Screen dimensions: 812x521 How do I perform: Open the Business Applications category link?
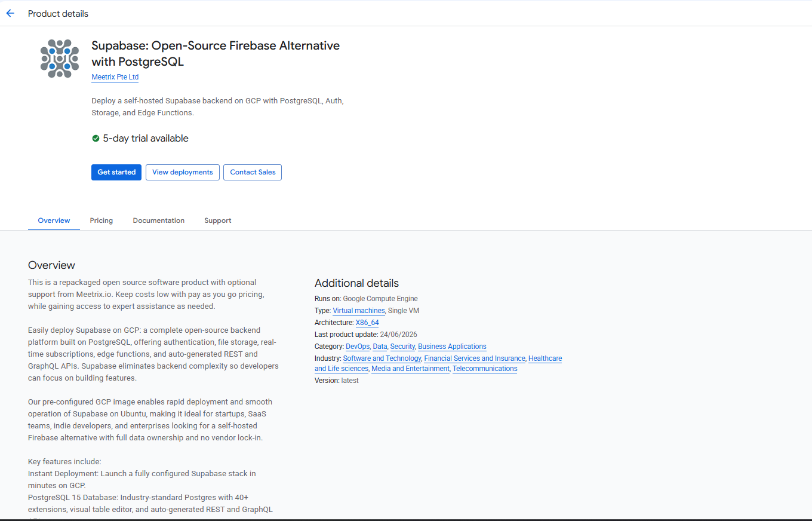pyautogui.click(x=452, y=347)
